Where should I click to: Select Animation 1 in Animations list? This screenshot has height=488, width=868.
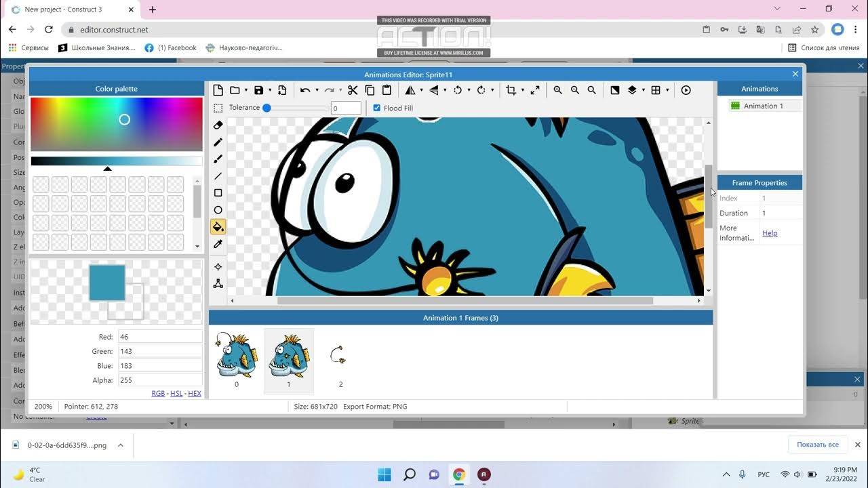(765, 106)
